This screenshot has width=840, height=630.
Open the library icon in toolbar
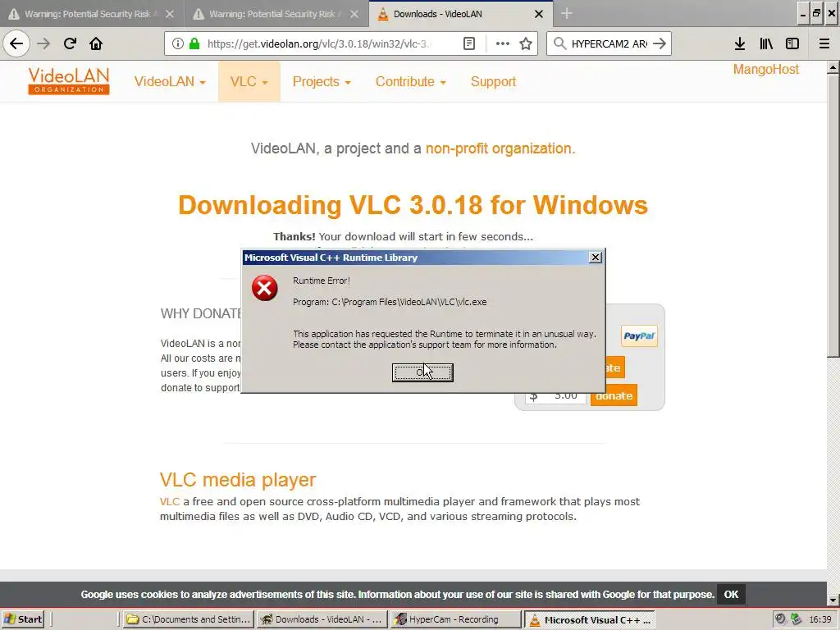(766, 43)
